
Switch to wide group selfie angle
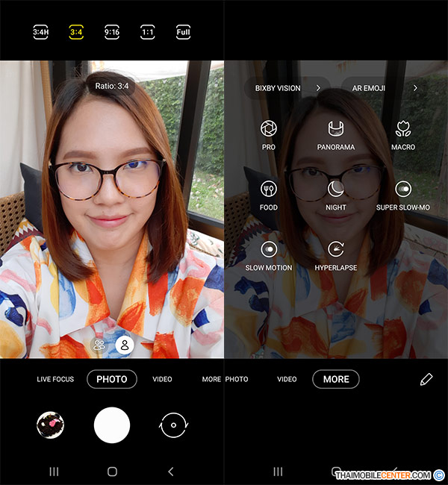[x=99, y=345]
